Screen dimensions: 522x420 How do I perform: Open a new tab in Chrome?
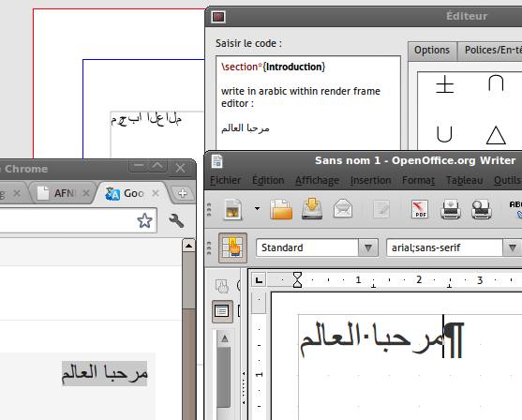click(x=182, y=193)
